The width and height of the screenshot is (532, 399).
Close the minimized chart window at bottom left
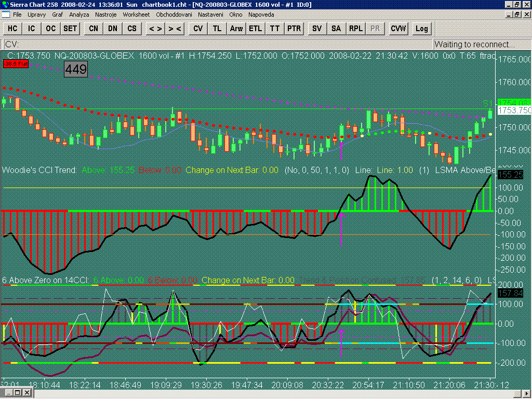(x=27, y=393)
